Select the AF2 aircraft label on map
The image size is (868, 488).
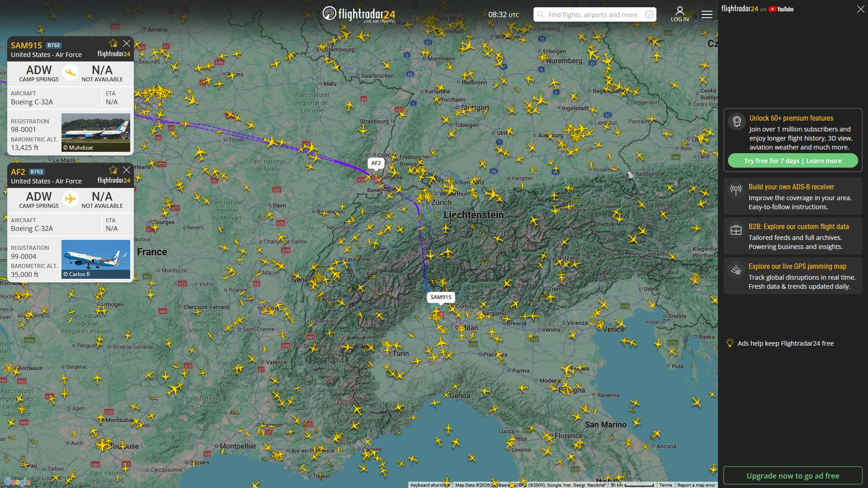(x=376, y=163)
